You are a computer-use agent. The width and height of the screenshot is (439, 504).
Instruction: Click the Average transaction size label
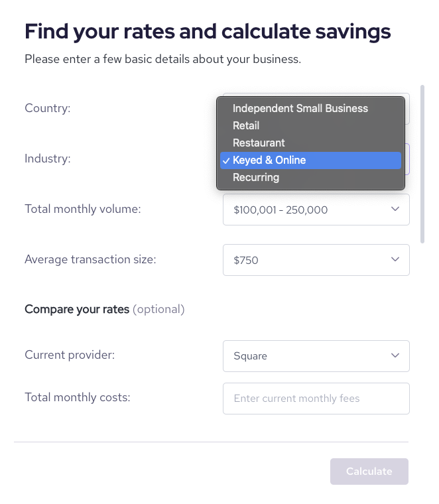[90, 259]
